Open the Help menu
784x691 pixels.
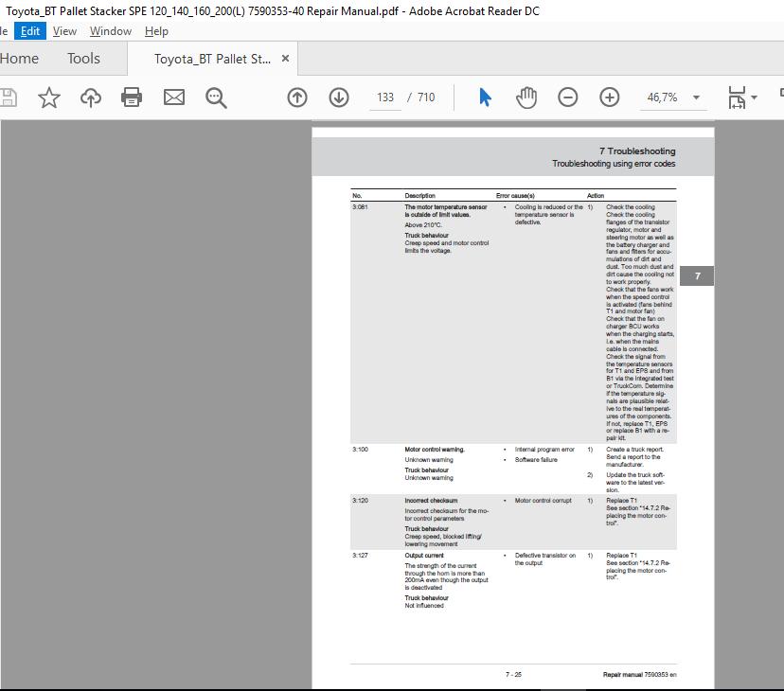(x=156, y=31)
